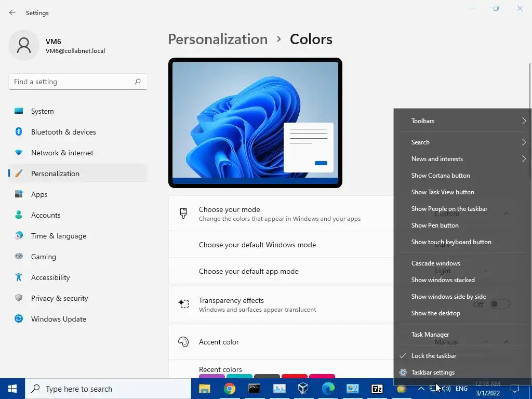This screenshot has height=399, width=532.
Task: Click the Settings window vertical scrollbar
Action: pos(530,85)
